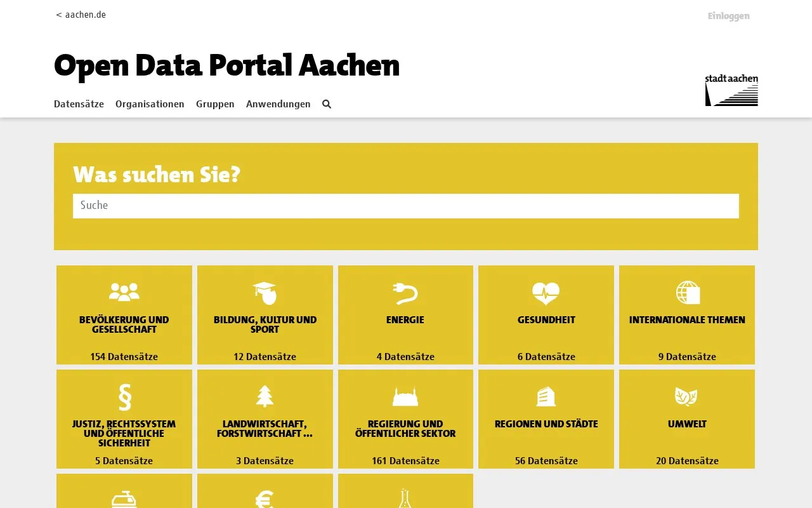This screenshot has height=508, width=812.
Task: Go to the Gruppen navigation item
Action: pyautogui.click(x=215, y=104)
